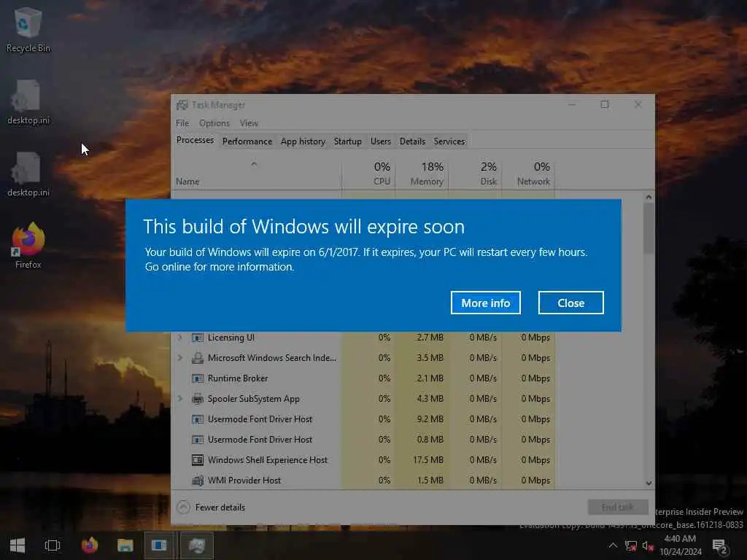Screen dimensions: 747x560
Task: Select the Windows Shell Experience Host process name
Action: (x=267, y=460)
